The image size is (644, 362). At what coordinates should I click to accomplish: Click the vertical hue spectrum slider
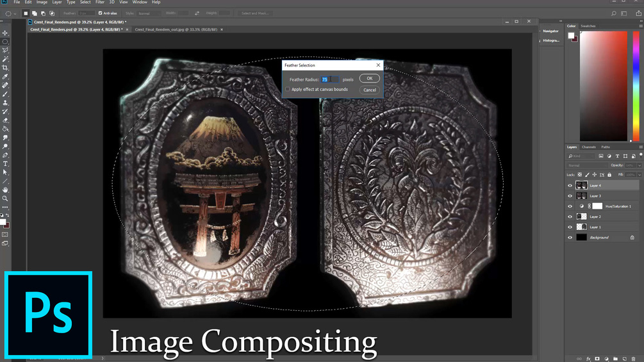tap(636, 86)
